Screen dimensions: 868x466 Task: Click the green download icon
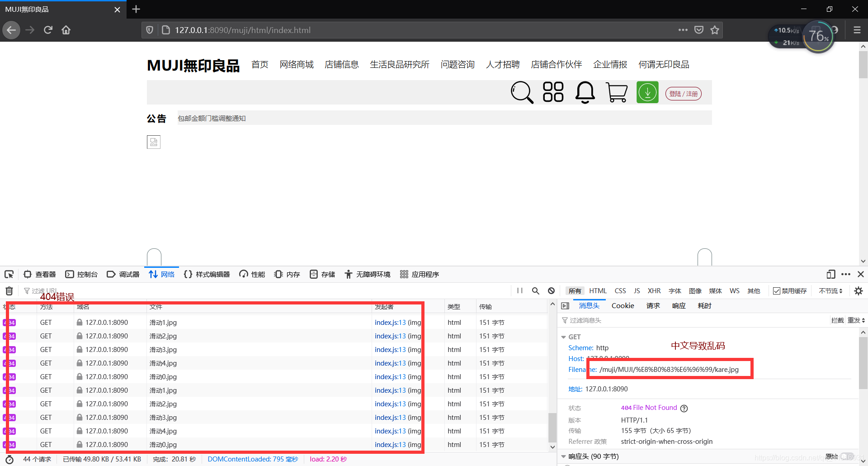(647, 92)
